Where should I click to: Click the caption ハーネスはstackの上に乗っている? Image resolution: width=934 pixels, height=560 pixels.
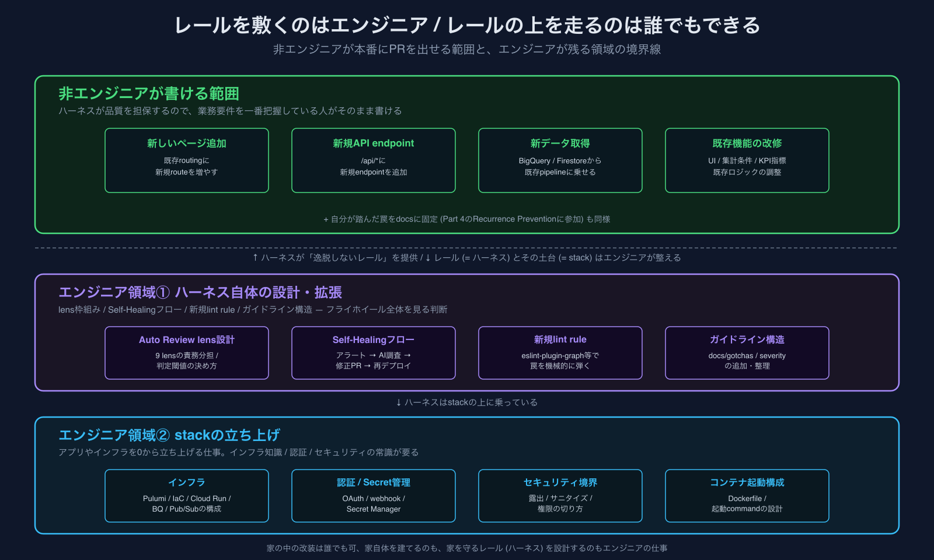pos(467,402)
